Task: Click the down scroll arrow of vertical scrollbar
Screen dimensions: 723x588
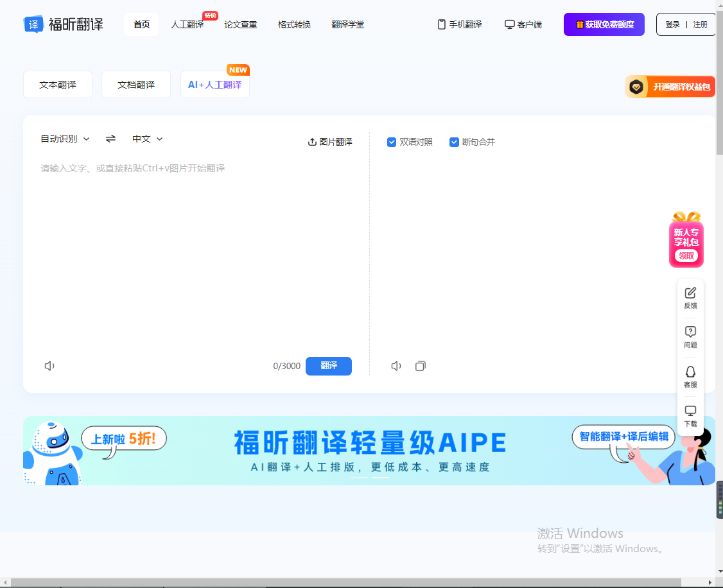Action: click(x=719, y=572)
